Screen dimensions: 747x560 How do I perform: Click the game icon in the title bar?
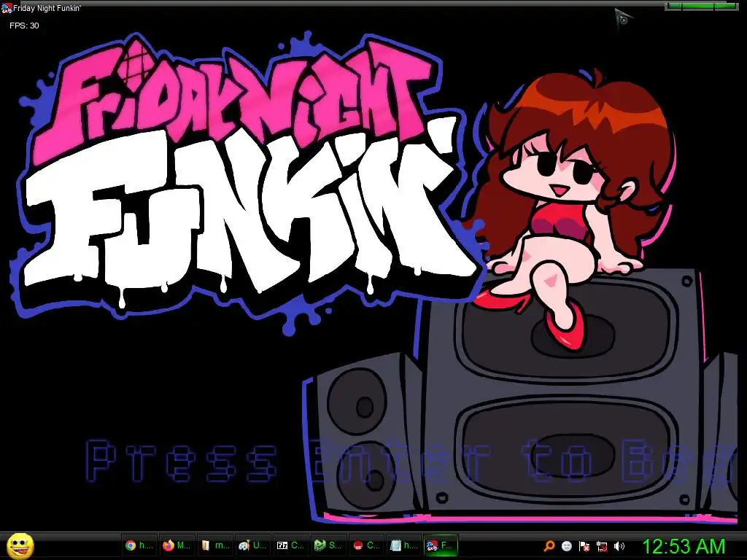coord(6,8)
